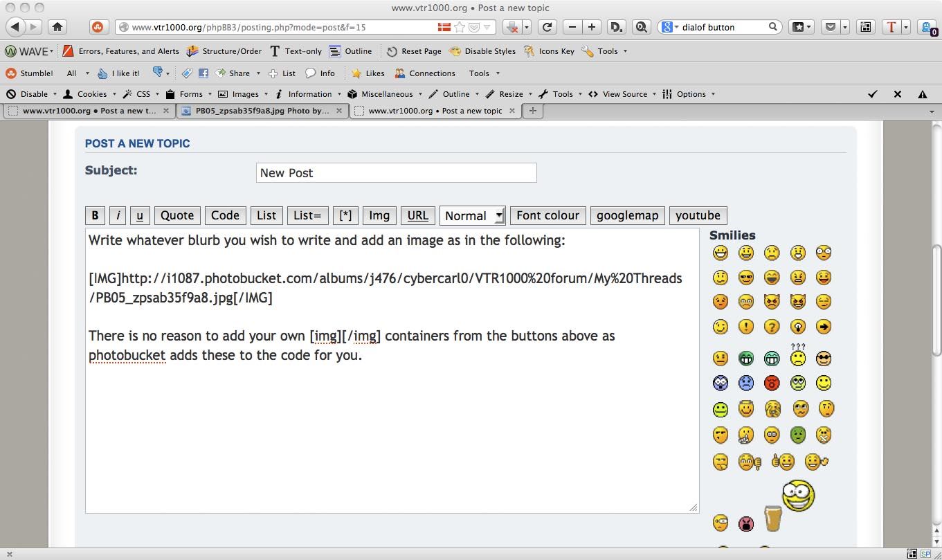This screenshot has height=560, width=942.
Task: Reload the page with the refresh icon
Action: 547,27
